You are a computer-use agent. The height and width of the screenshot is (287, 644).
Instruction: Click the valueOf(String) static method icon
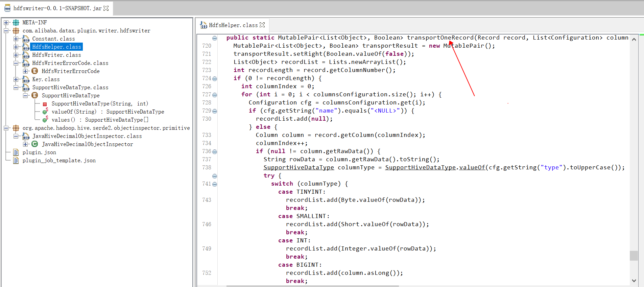(45, 111)
